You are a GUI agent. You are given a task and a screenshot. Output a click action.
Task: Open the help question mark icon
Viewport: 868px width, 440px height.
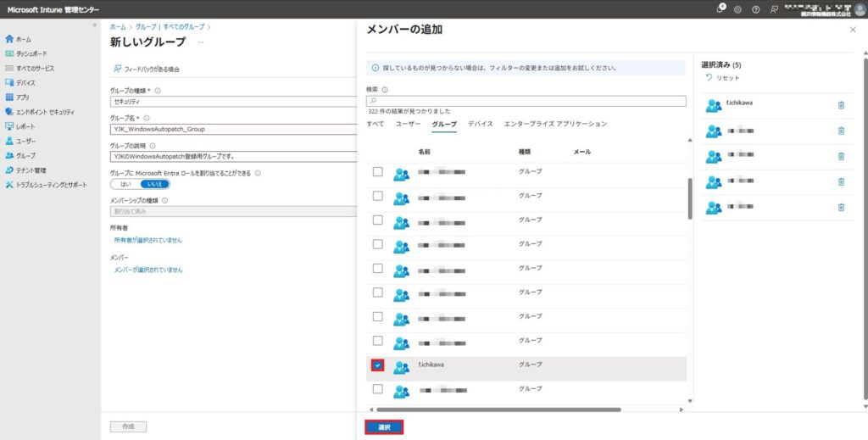tap(755, 9)
